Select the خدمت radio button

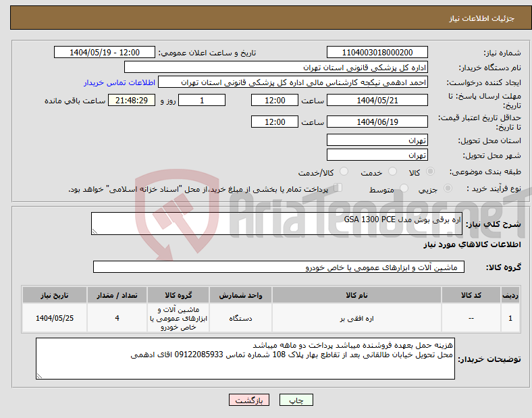(x=392, y=172)
